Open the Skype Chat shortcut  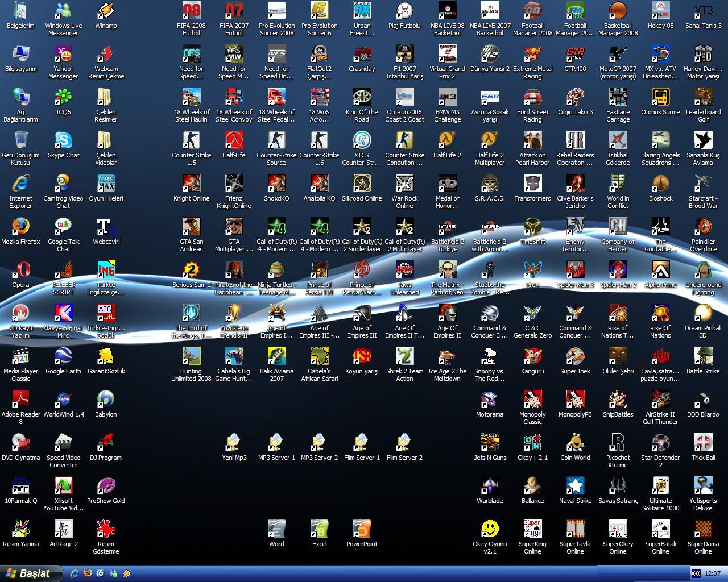pyautogui.click(x=64, y=141)
